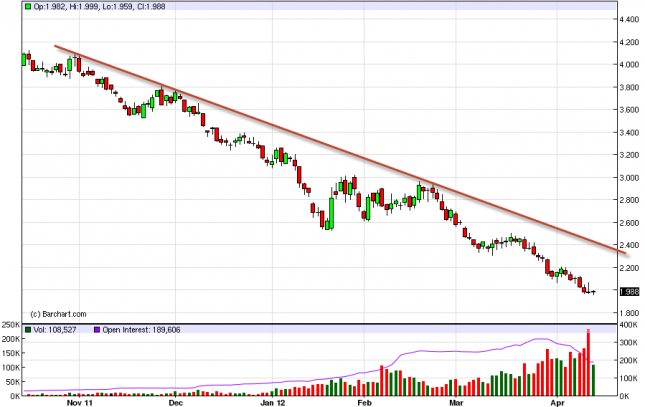The width and height of the screenshot is (645, 407).
Task: Click the 'Vol: 108,527' label
Action: [x=55, y=330]
